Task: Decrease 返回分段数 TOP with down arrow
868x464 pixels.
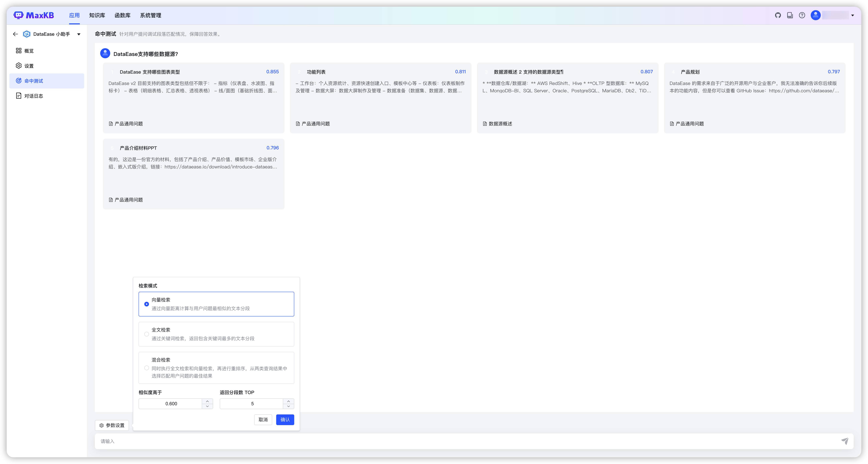Action: 288,406
